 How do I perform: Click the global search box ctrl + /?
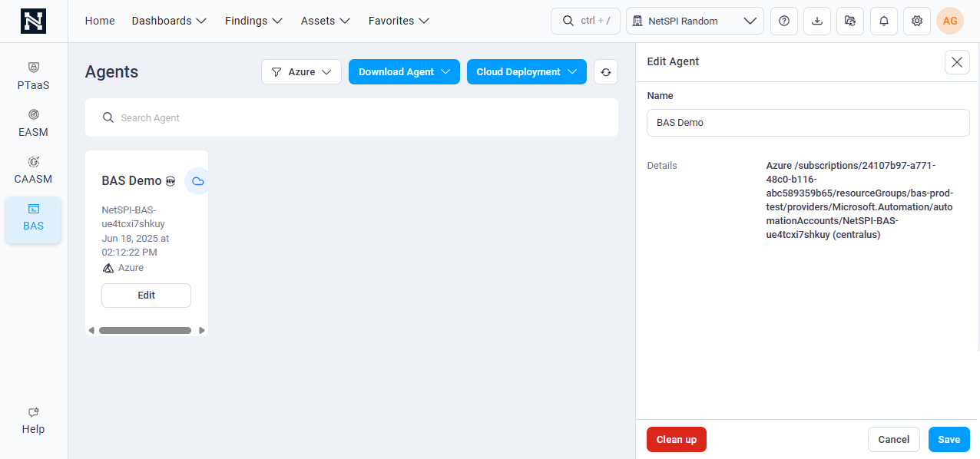(x=585, y=21)
